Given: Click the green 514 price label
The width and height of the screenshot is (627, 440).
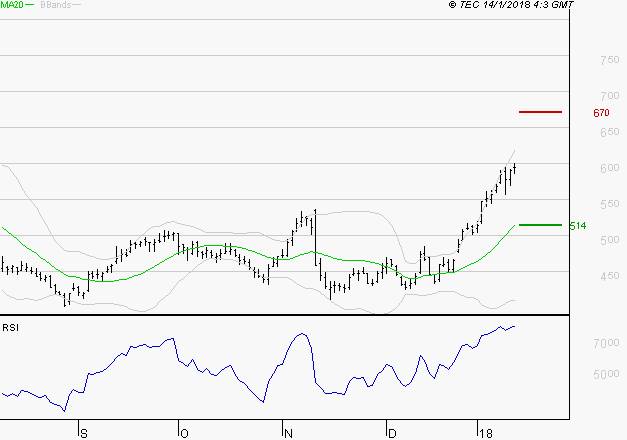Looking at the screenshot, I should coord(577,226).
